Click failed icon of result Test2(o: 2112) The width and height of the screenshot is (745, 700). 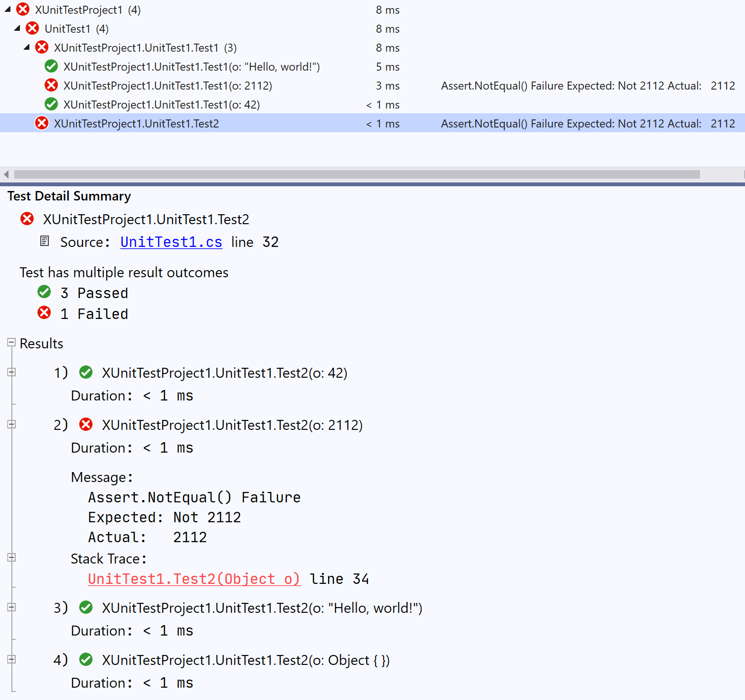[x=86, y=425]
